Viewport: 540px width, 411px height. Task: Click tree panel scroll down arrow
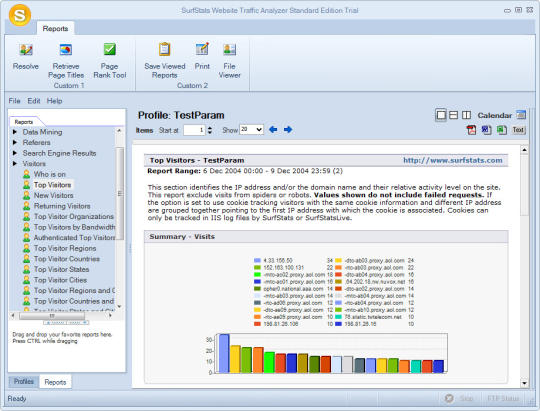tap(119, 307)
